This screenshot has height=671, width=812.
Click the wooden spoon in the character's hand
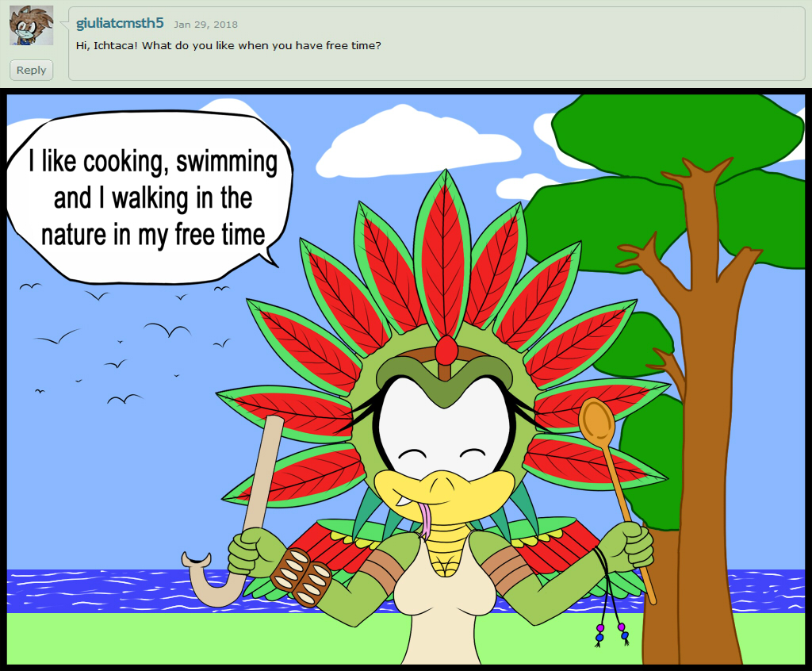coord(615,497)
